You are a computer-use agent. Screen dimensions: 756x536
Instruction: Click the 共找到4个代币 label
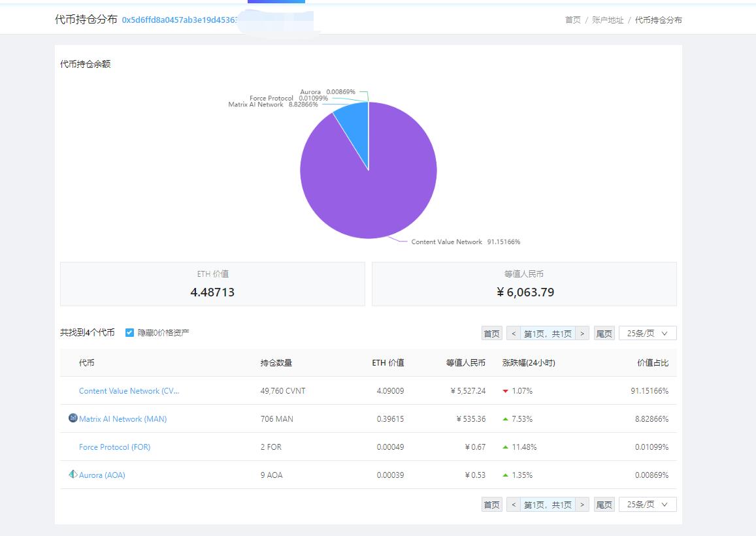[88, 332]
